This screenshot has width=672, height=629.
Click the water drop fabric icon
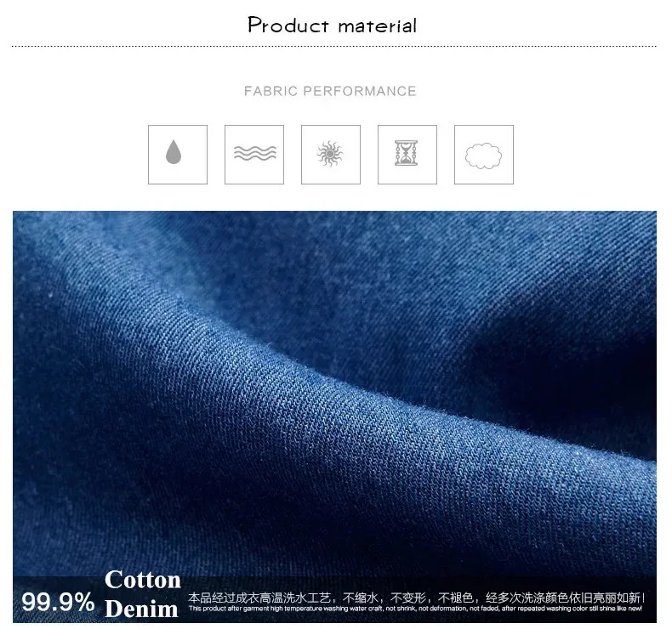coord(178,155)
